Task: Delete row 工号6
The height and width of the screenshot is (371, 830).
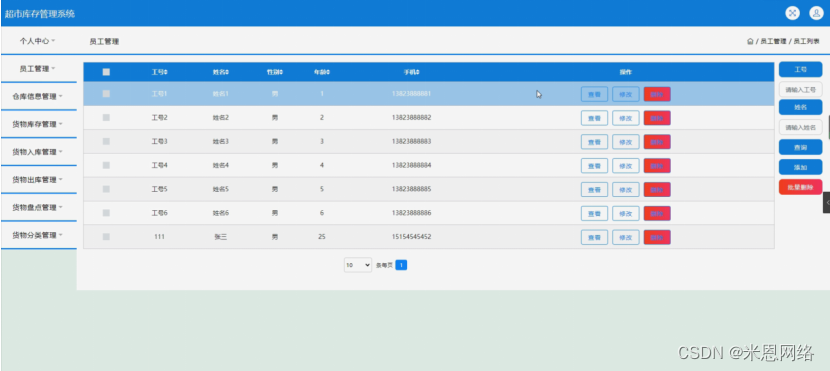Action: click(x=657, y=213)
